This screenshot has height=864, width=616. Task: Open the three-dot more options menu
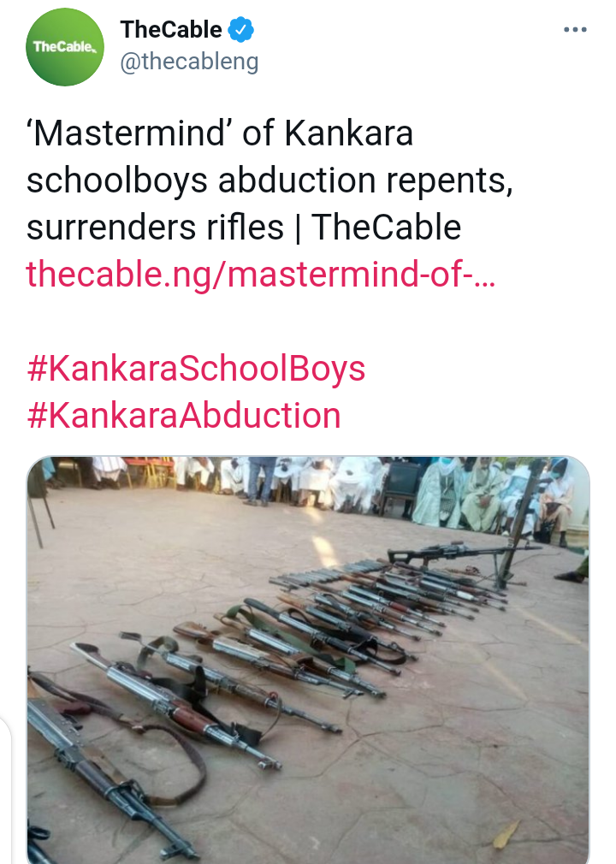pyautogui.click(x=575, y=30)
